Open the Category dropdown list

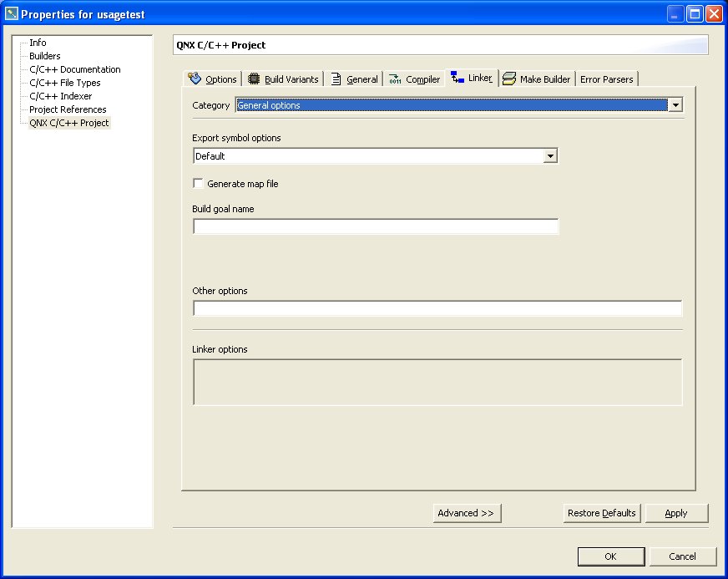675,105
